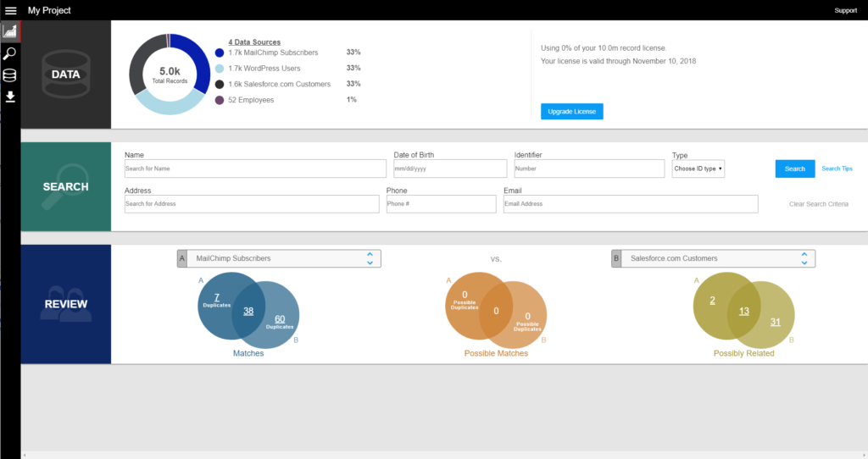Focus the Date of Birth field
Screen dimensions: 868x459
tap(450, 169)
